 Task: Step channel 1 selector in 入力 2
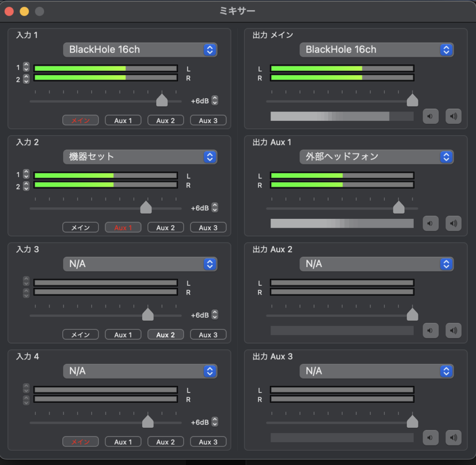click(x=26, y=174)
